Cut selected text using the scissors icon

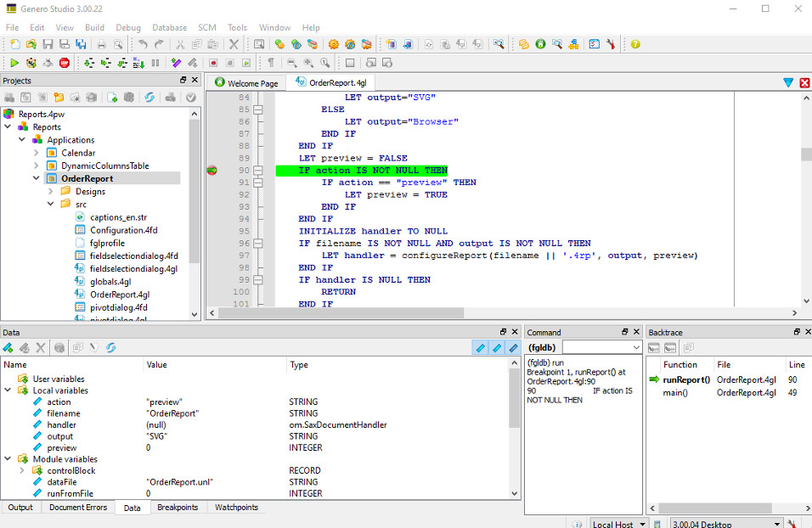coord(180,43)
